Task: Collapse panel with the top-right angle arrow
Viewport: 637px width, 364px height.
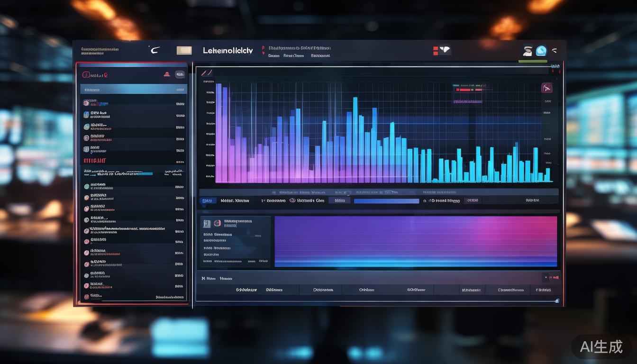Action: 555,50
